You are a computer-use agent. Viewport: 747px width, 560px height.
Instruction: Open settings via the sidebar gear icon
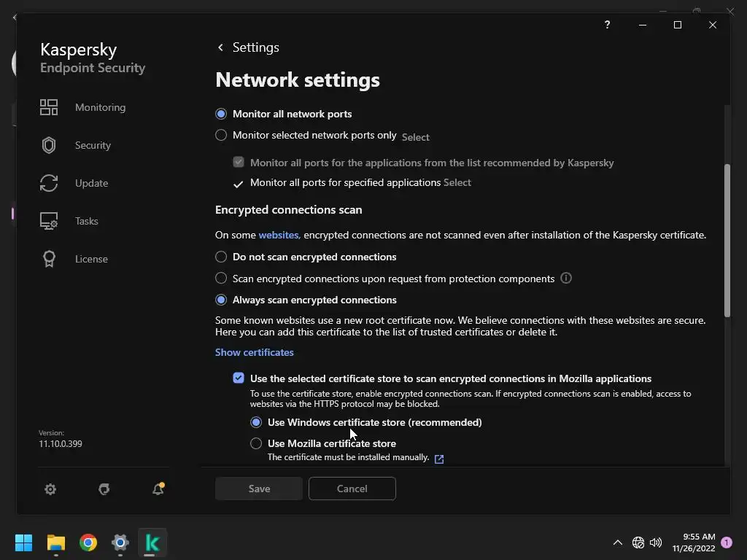coord(50,489)
